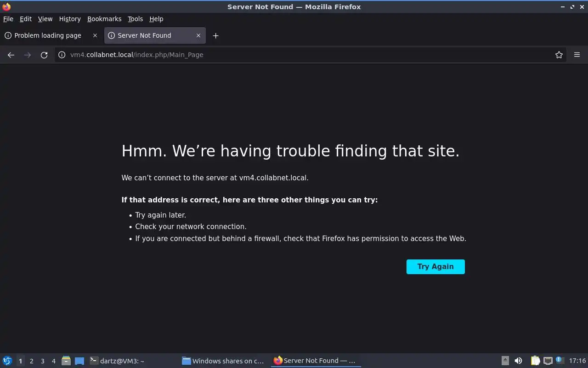Switch to virtual desktop 3
The image size is (588, 368).
42,361
